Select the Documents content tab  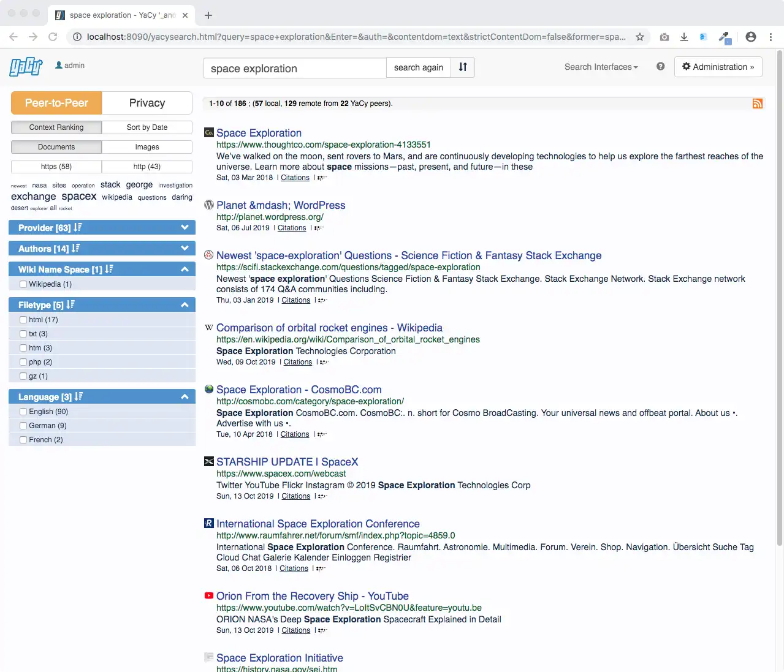(x=56, y=147)
